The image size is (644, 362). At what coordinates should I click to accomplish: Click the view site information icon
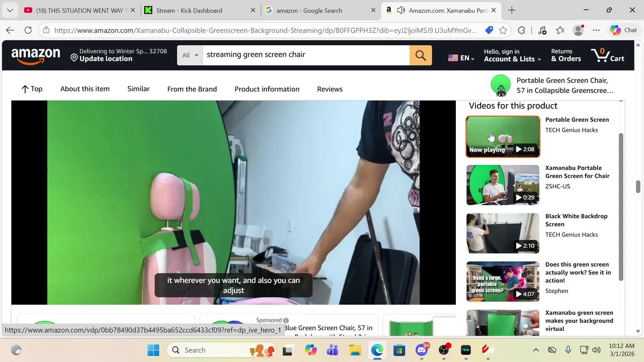46,30
